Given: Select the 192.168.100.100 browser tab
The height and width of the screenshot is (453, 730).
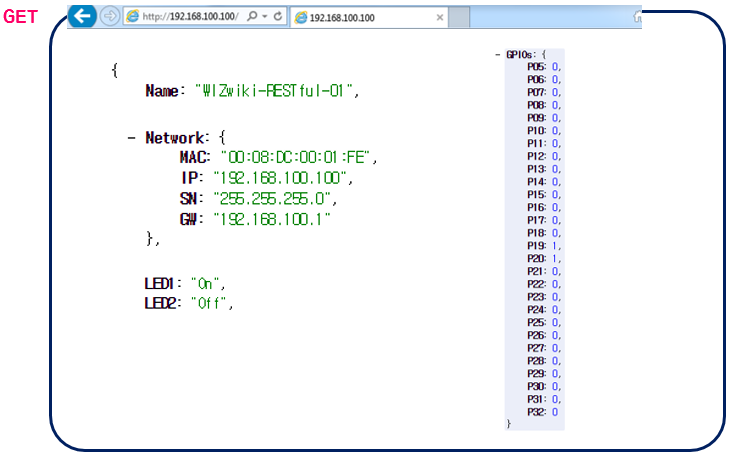Looking at the screenshot, I should (x=369, y=18).
